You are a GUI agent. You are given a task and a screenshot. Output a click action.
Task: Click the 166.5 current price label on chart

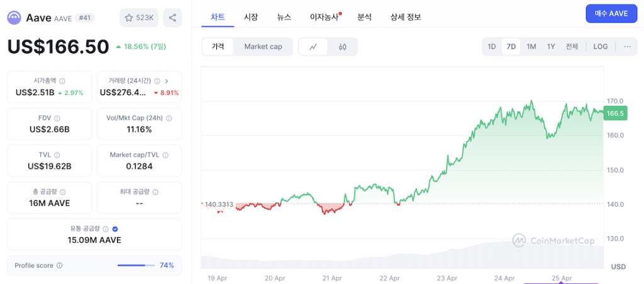tap(615, 114)
